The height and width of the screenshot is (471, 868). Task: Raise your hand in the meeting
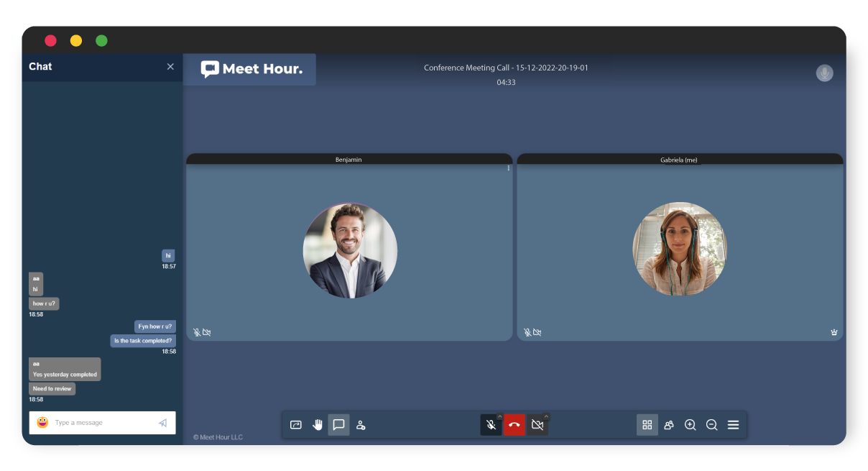318,425
